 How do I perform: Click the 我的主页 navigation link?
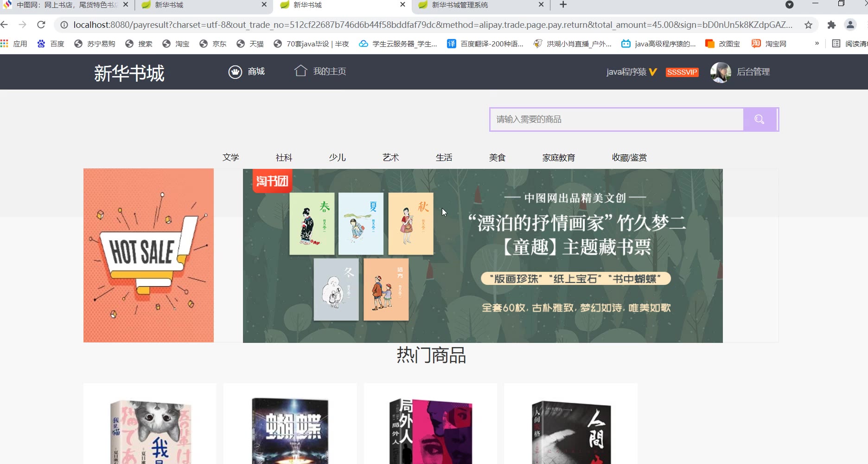tap(330, 71)
